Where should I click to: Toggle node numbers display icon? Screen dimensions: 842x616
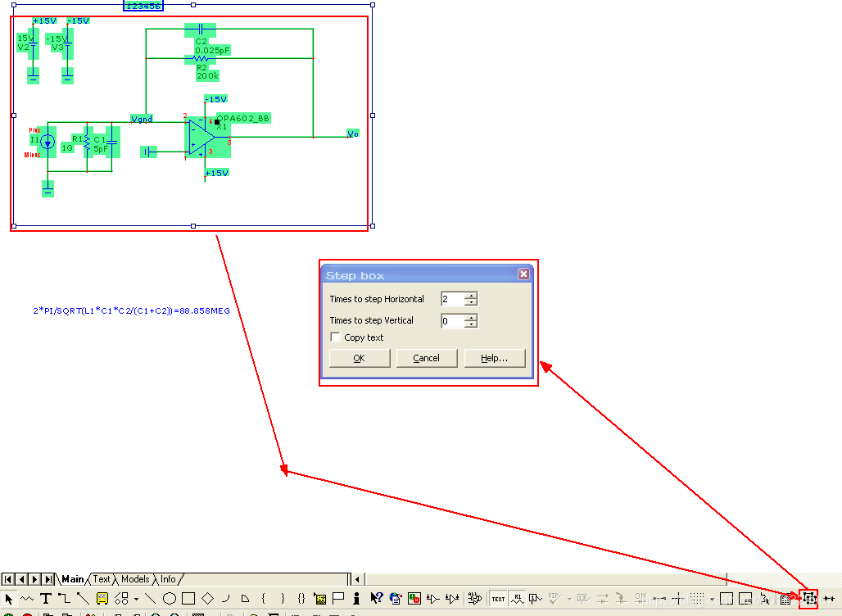[x=536, y=598]
